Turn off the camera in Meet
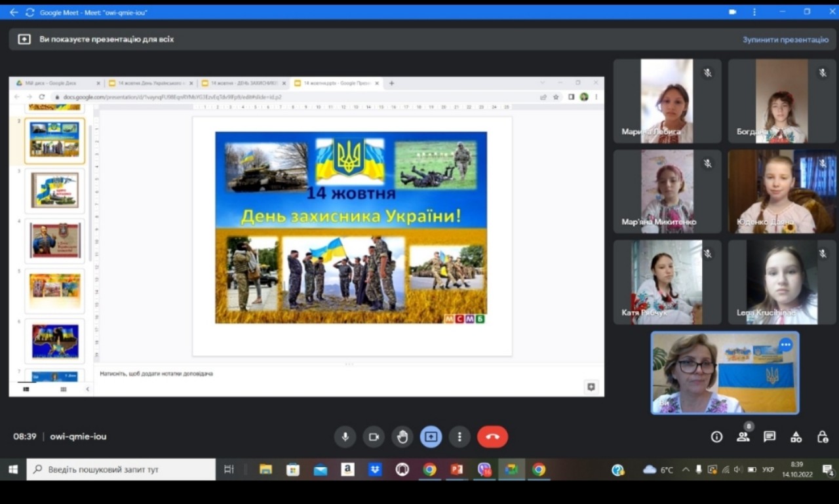 coord(374,436)
